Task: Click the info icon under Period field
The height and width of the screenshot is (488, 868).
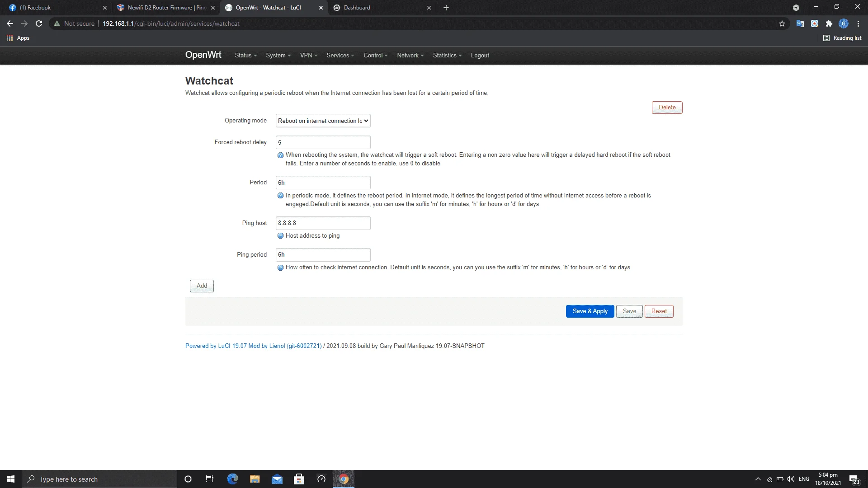Action: [280, 196]
